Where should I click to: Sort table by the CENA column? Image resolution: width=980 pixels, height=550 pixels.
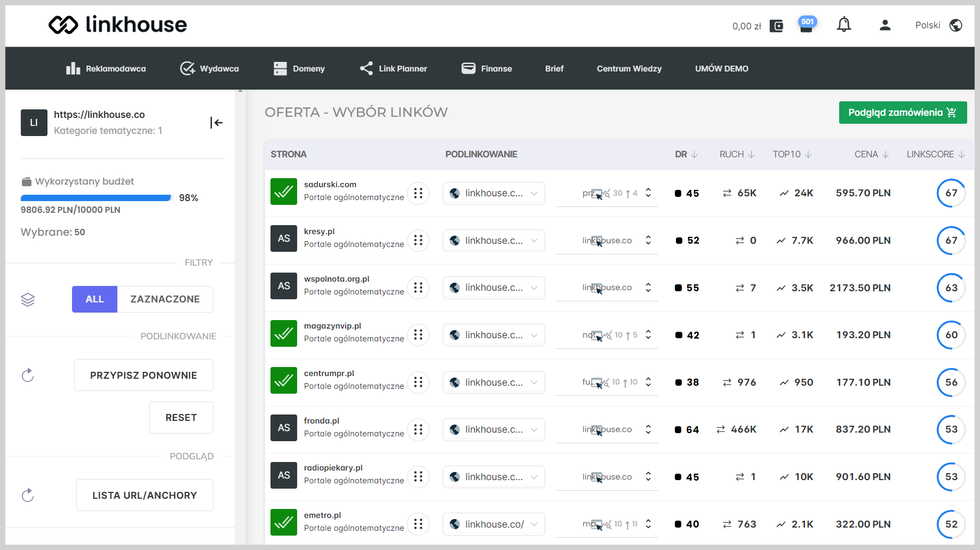[x=871, y=154]
